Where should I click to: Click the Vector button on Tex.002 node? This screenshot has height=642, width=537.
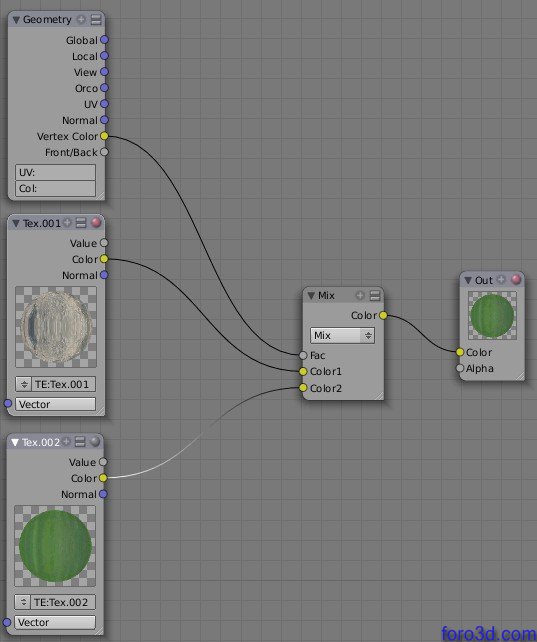click(55, 622)
